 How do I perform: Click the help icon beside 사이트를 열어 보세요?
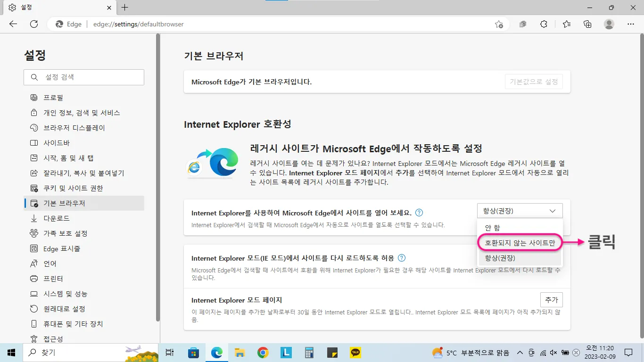[x=419, y=213]
